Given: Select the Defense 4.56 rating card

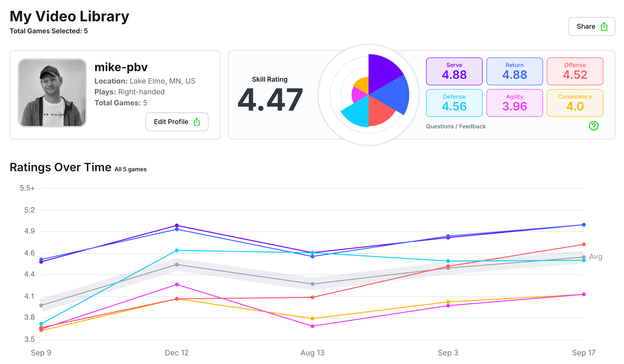Looking at the screenshot, I should coord(454,103).
